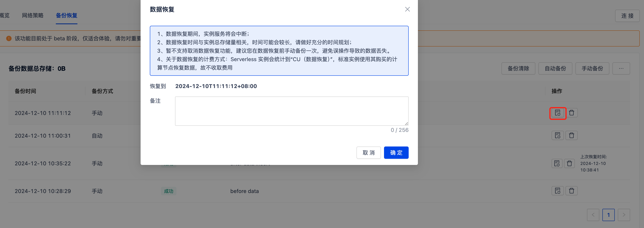Close the 数据恢复 dialog
This screenshot has height=228, width=644.
(x=407, y=9)
